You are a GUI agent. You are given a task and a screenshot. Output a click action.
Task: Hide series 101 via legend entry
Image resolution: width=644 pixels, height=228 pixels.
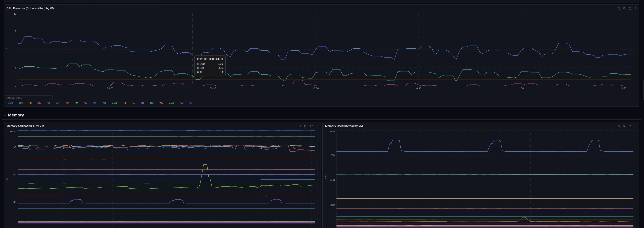point(93,103)
